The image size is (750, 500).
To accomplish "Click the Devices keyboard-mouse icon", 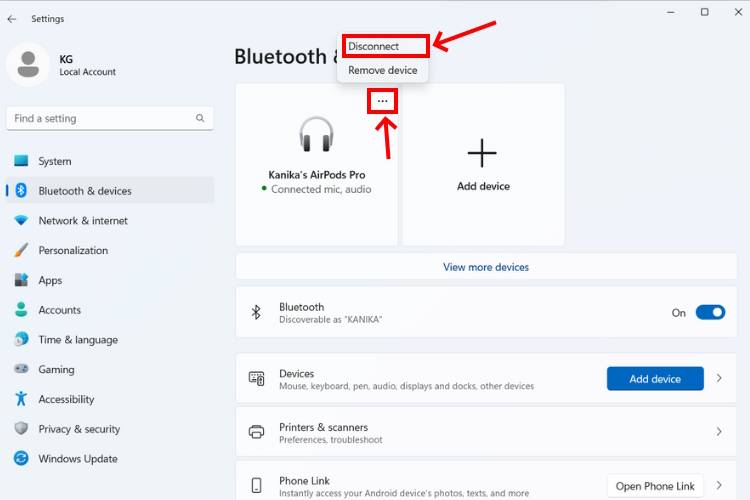I will coord(256,378).
